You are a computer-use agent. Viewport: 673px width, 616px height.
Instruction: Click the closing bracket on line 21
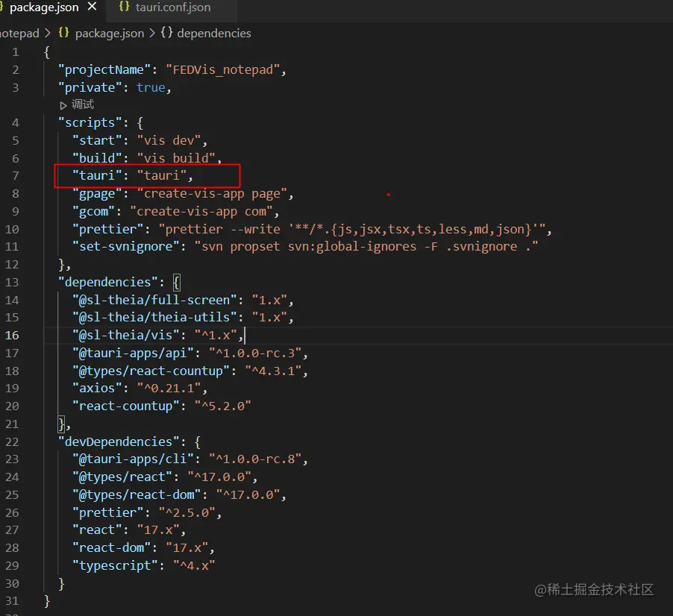click(x=61, y=424)
